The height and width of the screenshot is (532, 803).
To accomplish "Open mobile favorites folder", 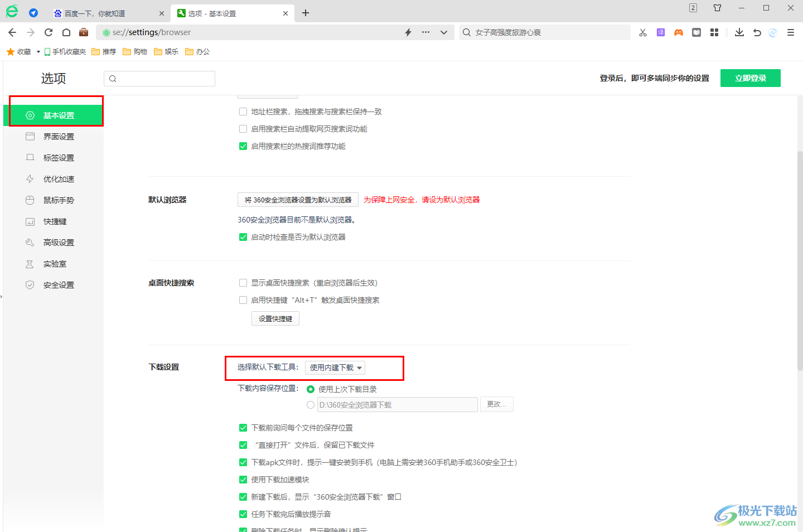I will point(65,51).
